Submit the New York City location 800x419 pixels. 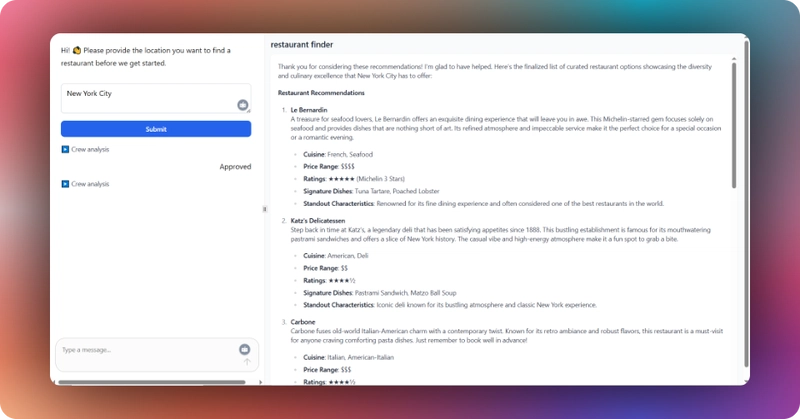[156, 129]
